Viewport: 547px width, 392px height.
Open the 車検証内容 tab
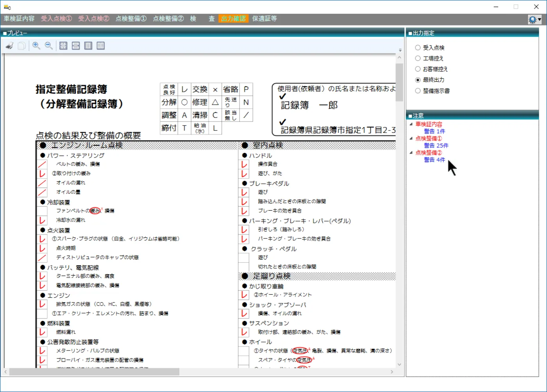point(19,18)
